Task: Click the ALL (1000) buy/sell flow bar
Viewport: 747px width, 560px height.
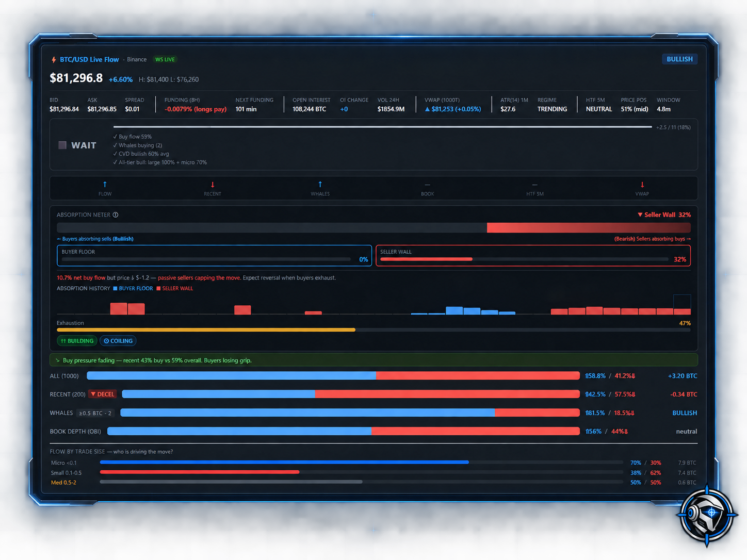Action: pos(333,376)
